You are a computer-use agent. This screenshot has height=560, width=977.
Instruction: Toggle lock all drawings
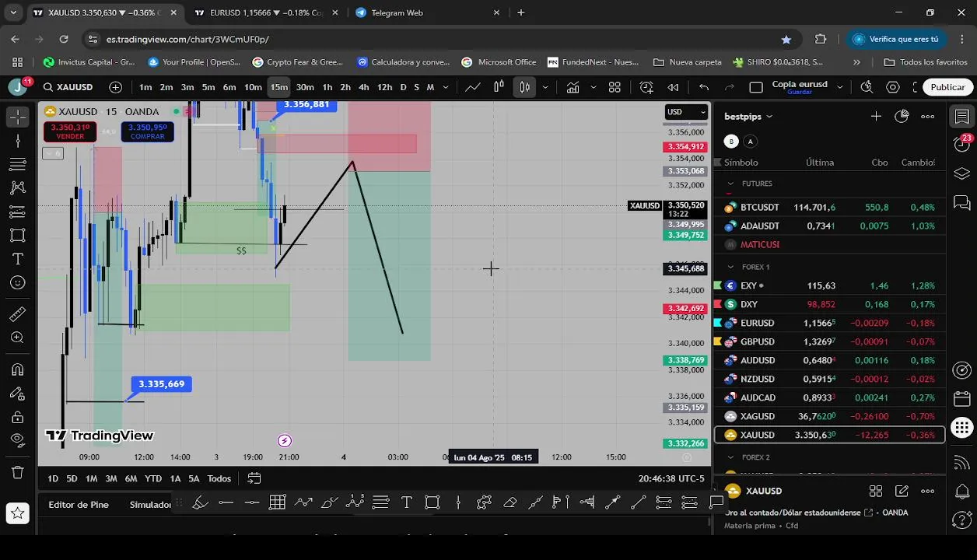[18, 418]
